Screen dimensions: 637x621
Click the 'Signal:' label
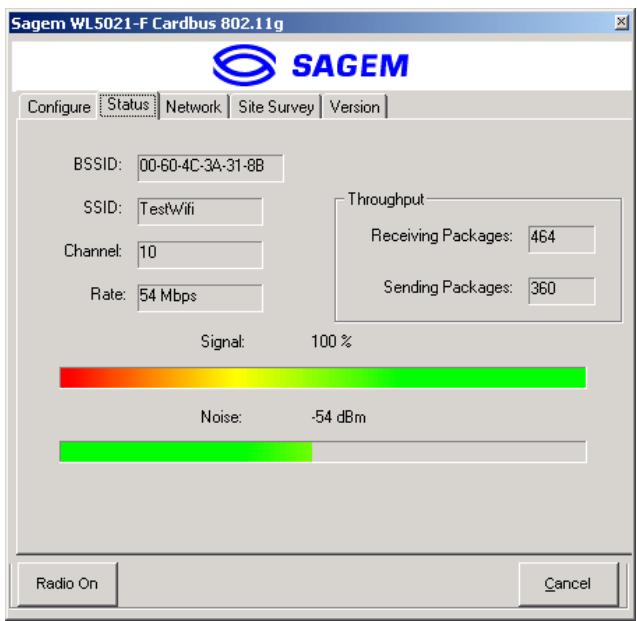point(223,342)
